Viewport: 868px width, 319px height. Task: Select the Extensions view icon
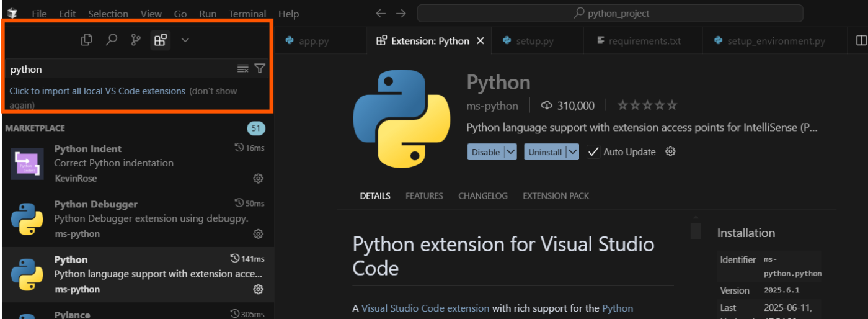(161, 40)
